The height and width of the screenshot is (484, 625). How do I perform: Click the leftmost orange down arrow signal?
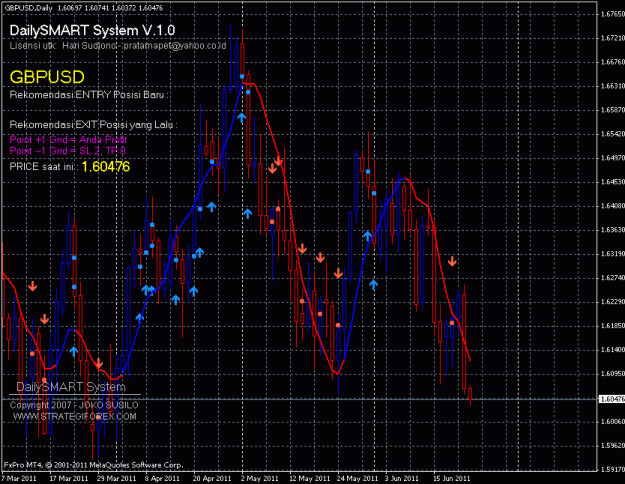tap(33, 286)
